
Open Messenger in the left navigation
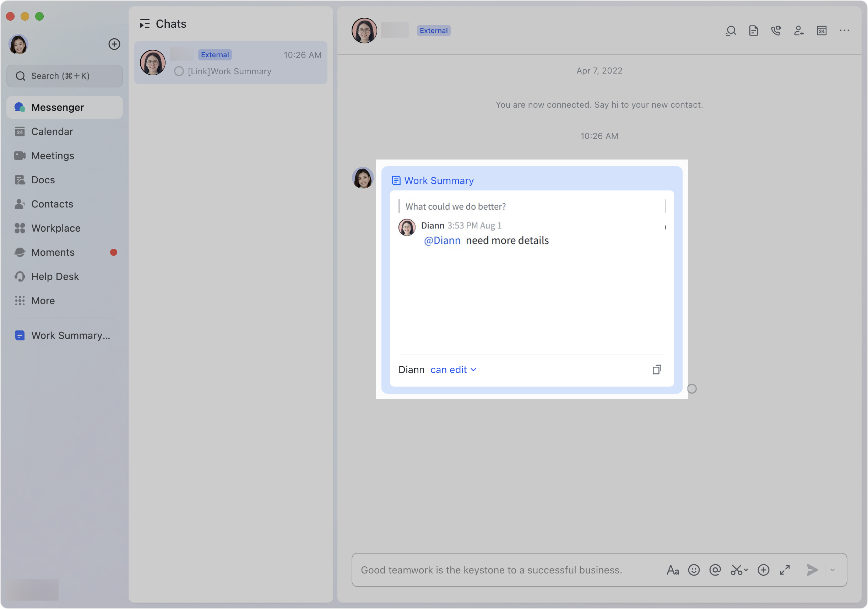coord(65,107)
